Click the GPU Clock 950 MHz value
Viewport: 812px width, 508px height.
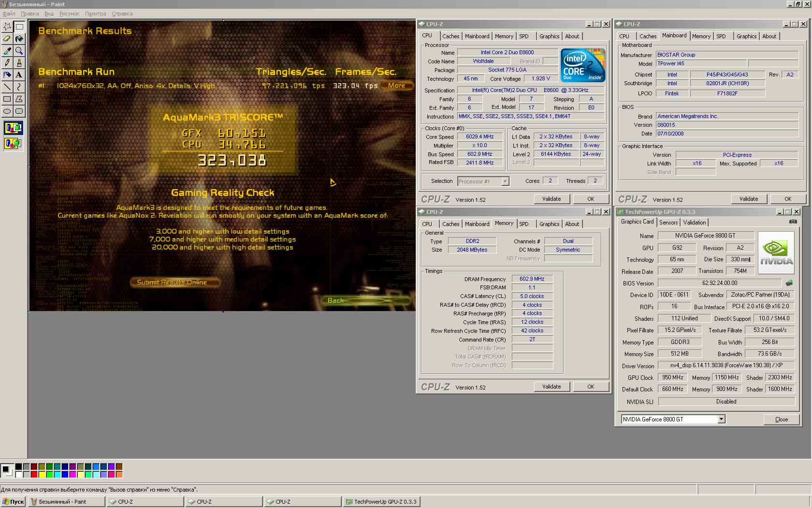[672, 378]
